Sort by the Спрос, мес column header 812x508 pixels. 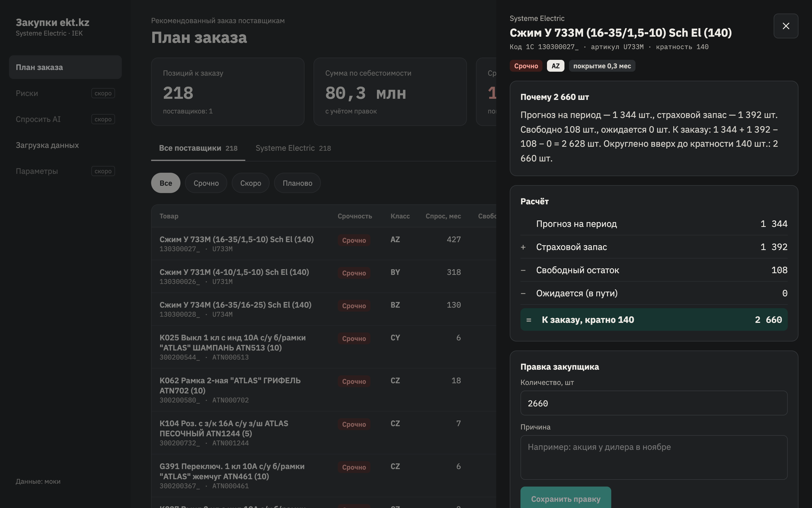(x=443, y=216)
